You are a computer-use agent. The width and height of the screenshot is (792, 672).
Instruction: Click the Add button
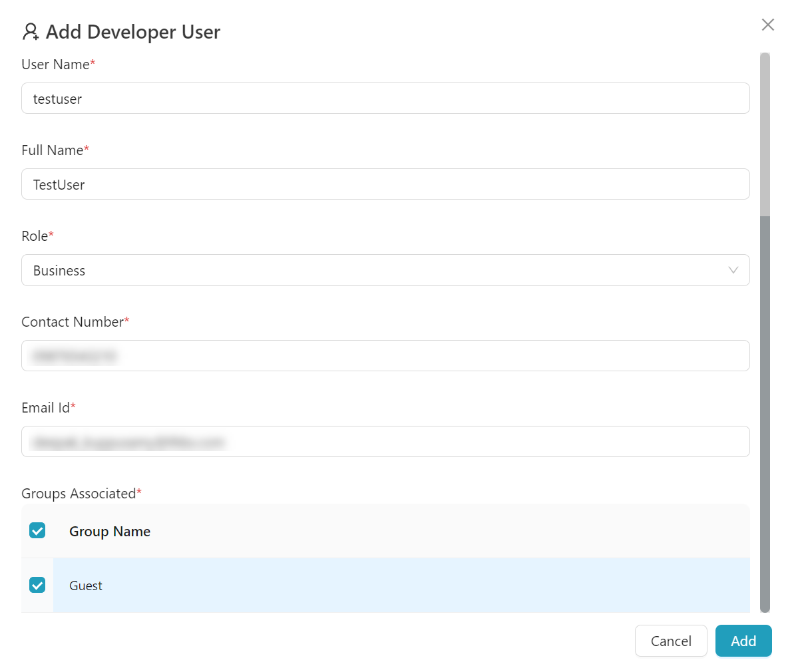coord(743,641)
